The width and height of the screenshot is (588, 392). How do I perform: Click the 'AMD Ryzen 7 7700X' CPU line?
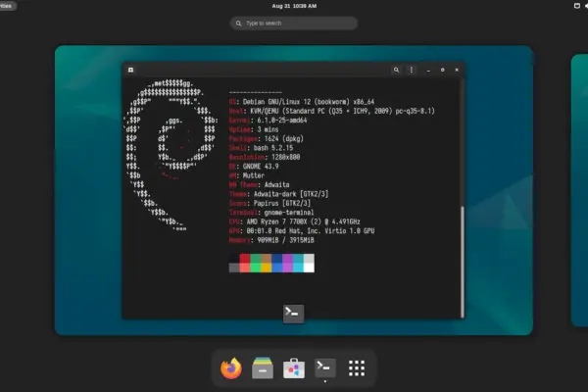pos(294,221)
